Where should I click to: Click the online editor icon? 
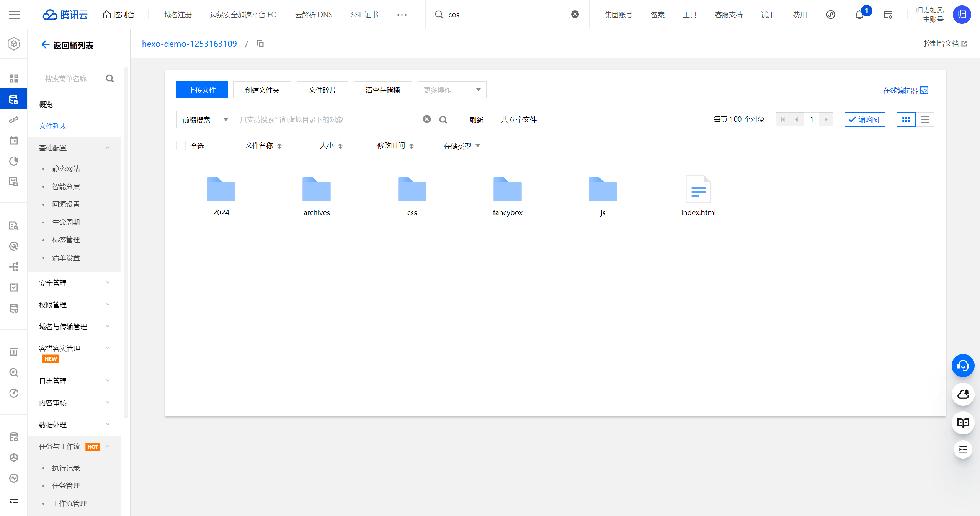924,90
